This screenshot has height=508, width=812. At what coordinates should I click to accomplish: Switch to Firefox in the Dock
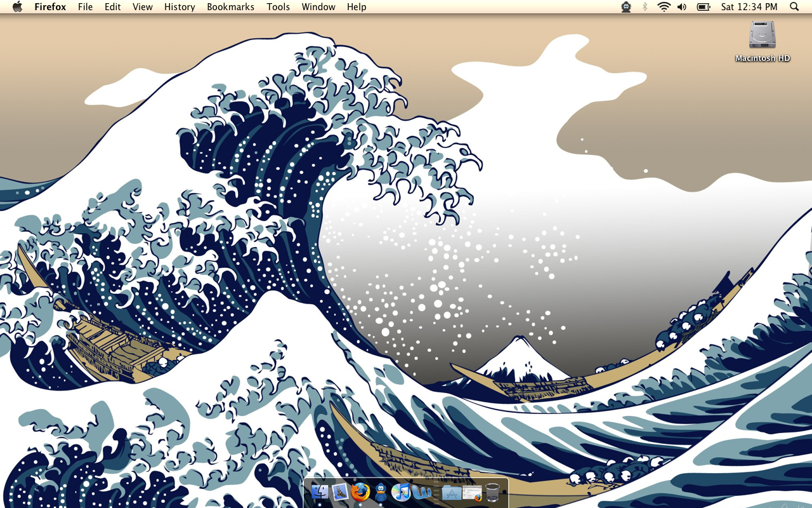coord(360,492)
